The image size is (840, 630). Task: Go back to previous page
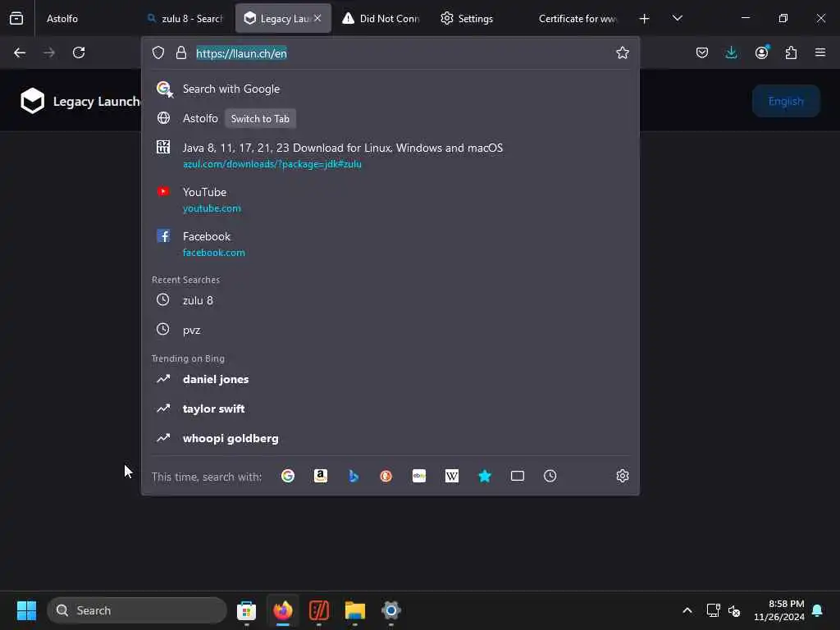20,52
